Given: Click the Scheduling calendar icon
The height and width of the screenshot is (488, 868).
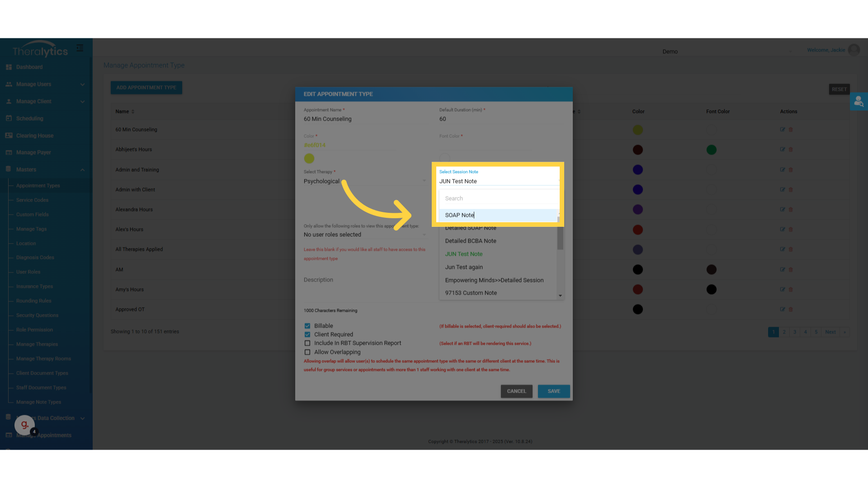Looking at the screenshot, I should pos(9,118).
